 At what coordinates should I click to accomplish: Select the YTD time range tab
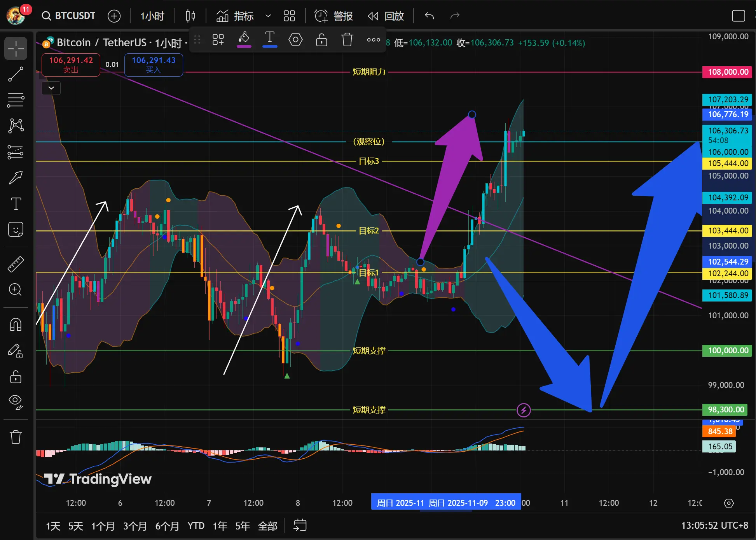point(196,526)
